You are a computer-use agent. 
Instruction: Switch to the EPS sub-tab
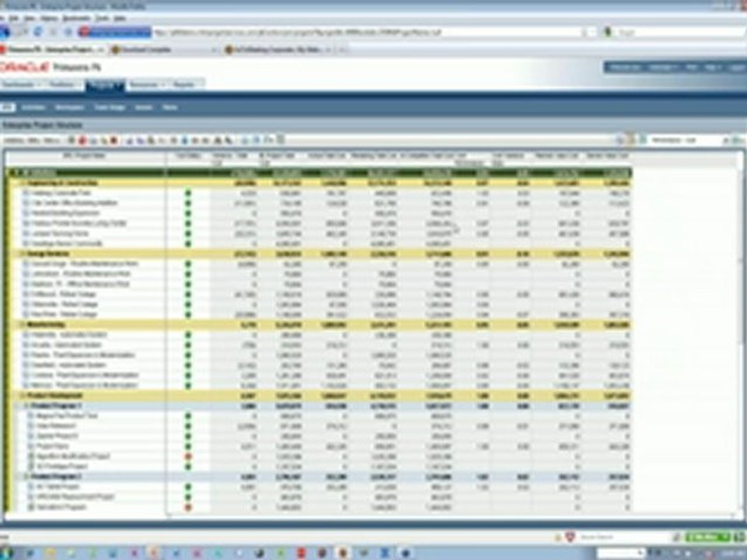click(x=7, y=107)
